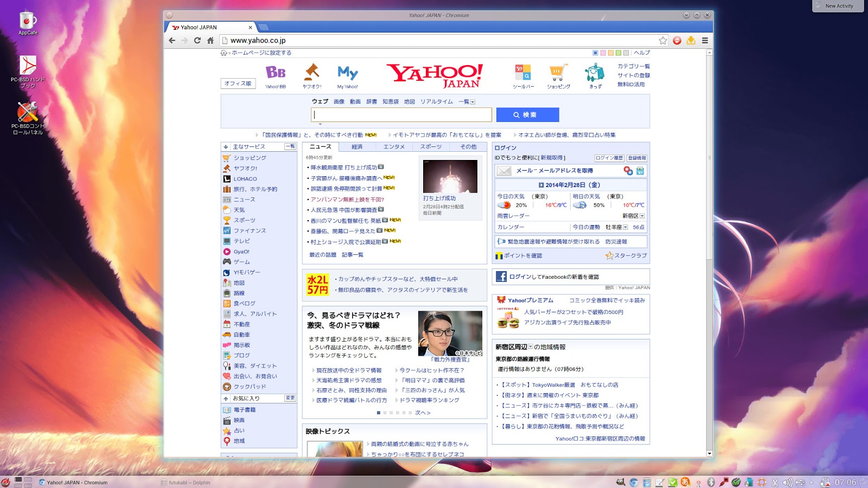Click the New Activity button
This screenshot has width=868, height=488.
(838, 6)
